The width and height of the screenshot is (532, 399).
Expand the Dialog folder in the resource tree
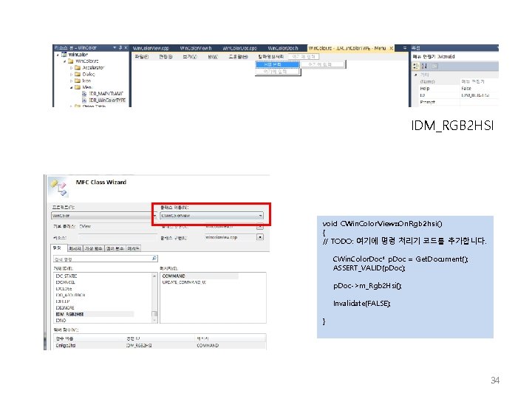(71, 75)
